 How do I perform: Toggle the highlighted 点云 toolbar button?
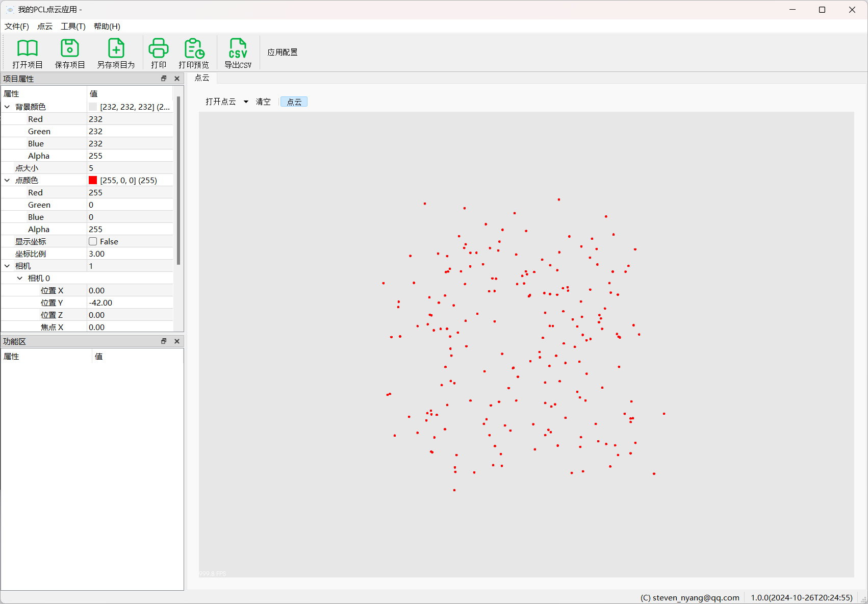click(294, 102)
